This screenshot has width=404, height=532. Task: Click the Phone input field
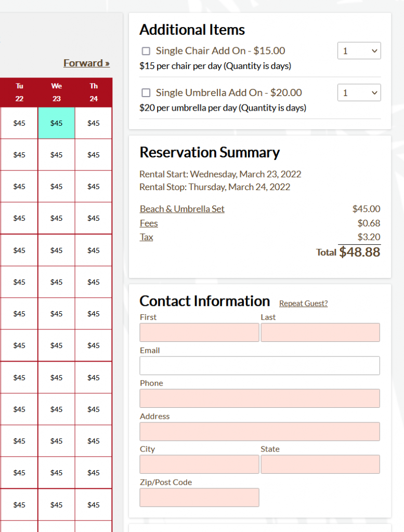pyautogui.click(x=259, y=398)
